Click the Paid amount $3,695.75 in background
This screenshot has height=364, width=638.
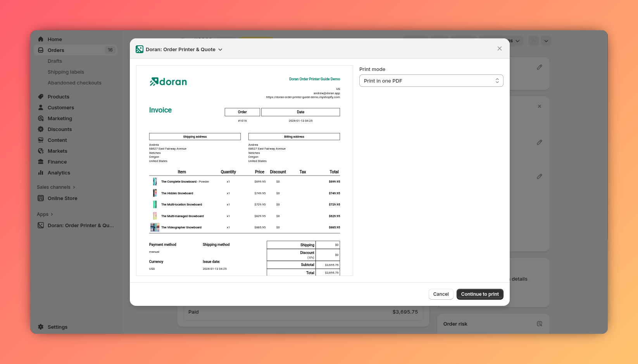(x=405, y=312)
